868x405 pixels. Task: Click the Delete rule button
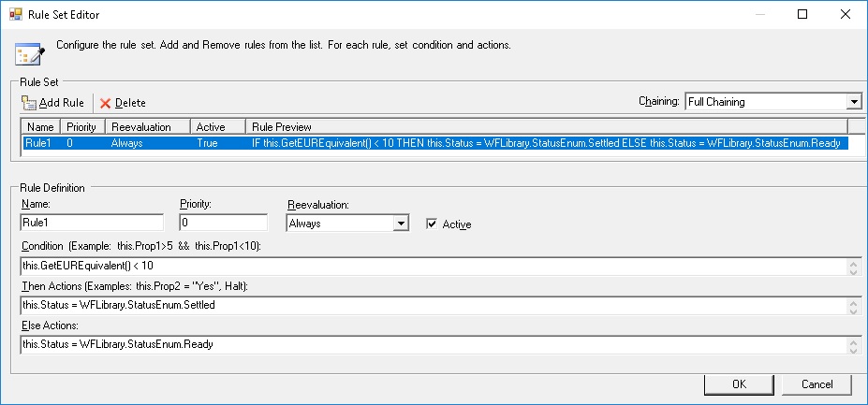click(123, 103)
